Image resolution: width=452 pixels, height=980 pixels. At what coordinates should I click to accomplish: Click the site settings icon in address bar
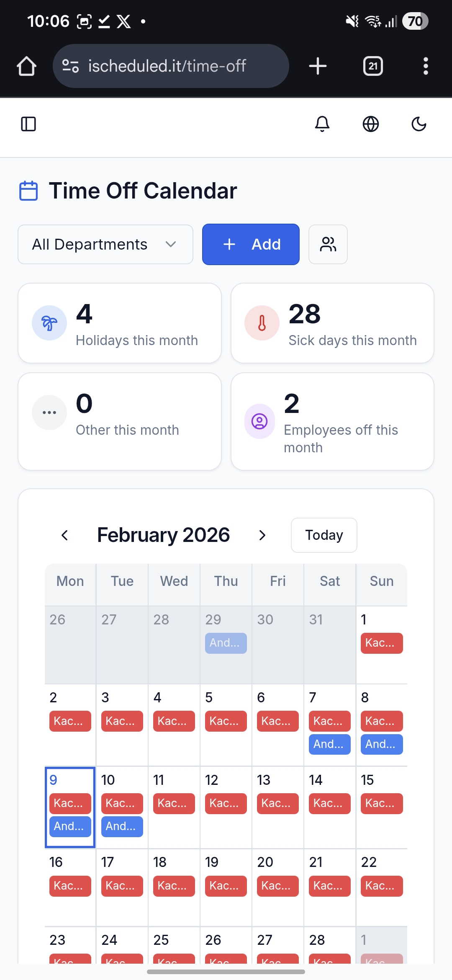click(70, 66)
